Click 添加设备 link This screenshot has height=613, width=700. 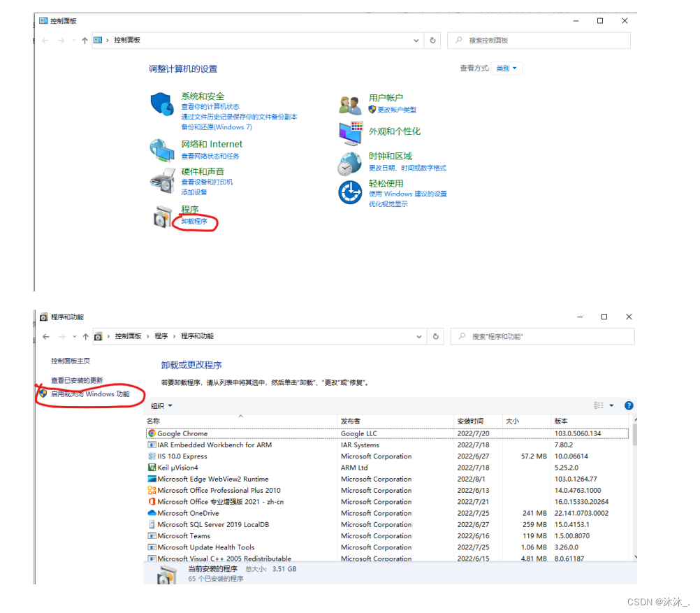(194, 192)
